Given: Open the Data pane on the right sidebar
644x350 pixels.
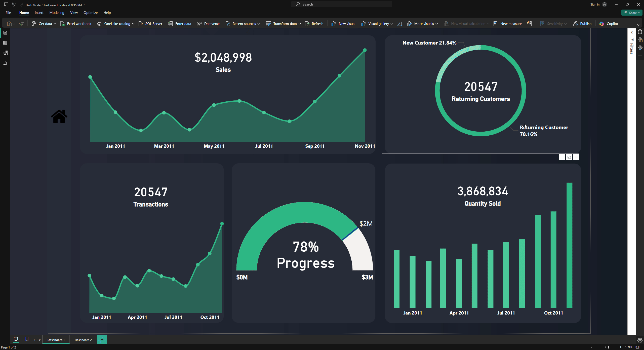Looking at the screenshot, I should [x=640, y=32].
